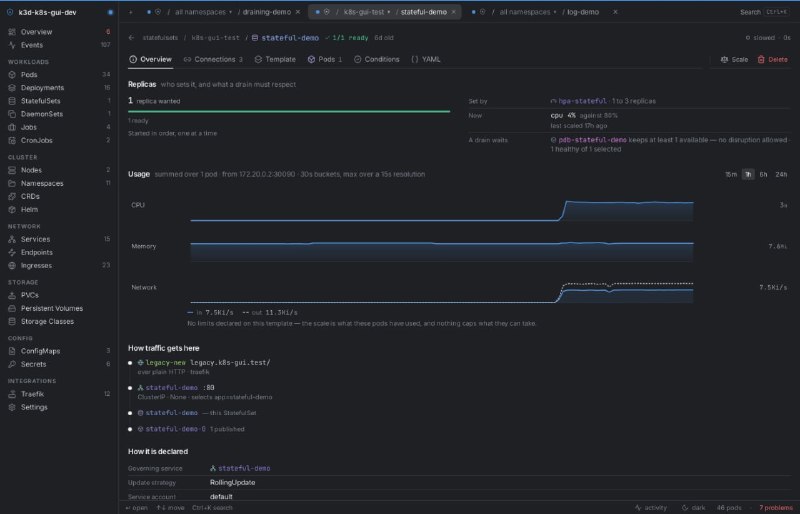Set usage range to 24h
Image resolution: width=800 pixels, height=514 pixels.
tap(781, 175)
